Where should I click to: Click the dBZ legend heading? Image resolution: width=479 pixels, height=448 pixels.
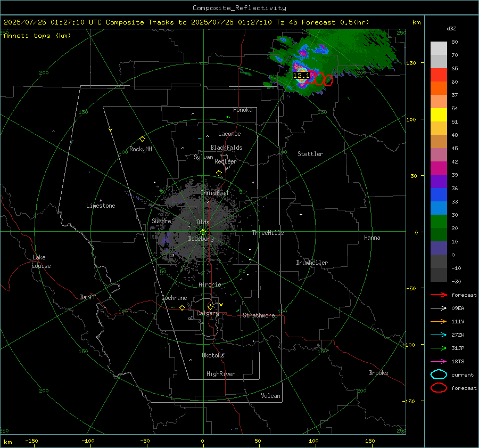pos(451,28)
